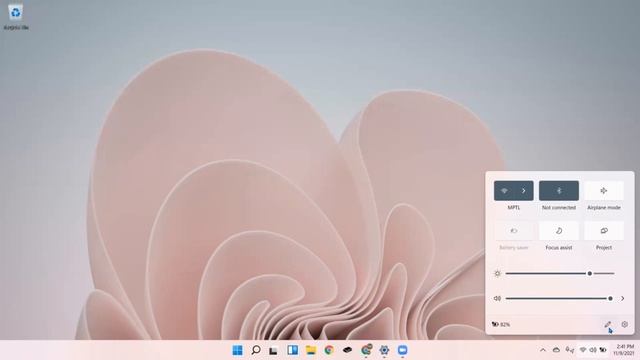Open all settings gear in quick settings
The width and height of the screenshot is (640, 360).
[x=624, y=324]
